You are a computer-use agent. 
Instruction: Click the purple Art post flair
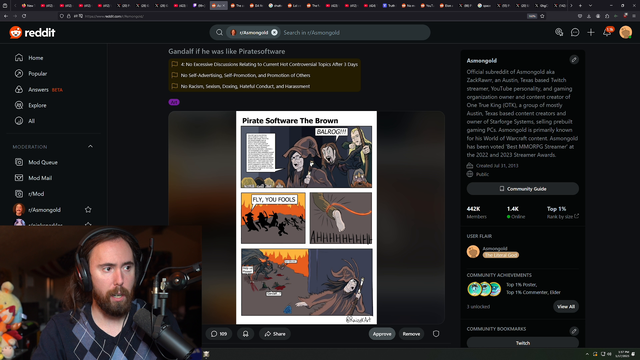coord(174,102)
